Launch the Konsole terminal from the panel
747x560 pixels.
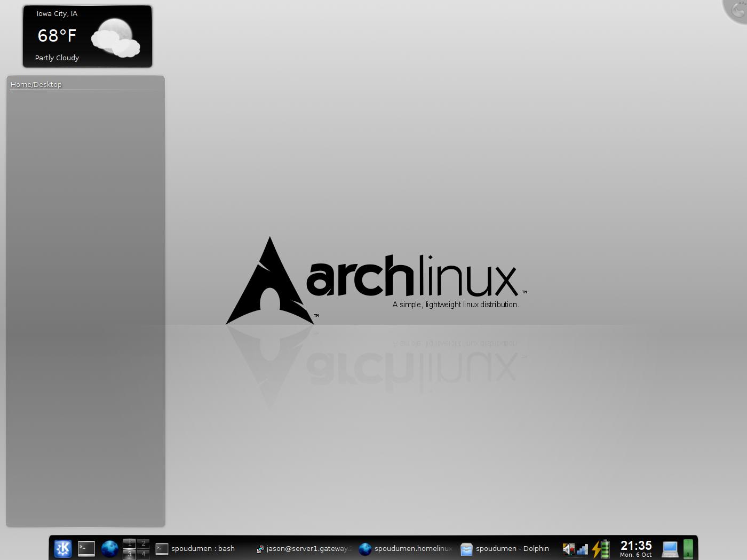(x=86, y=548)
